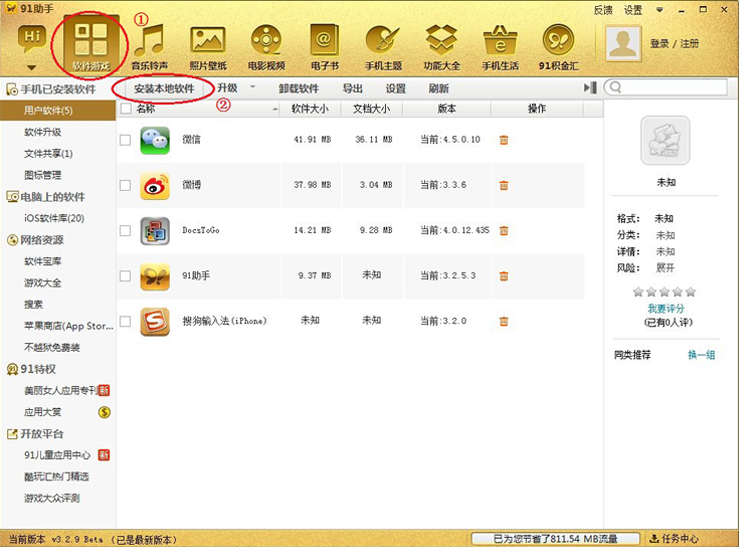Delete 91助手 using its trash icon
The height and width of the screenshot is (547, 739).
(x=504, y=276)
